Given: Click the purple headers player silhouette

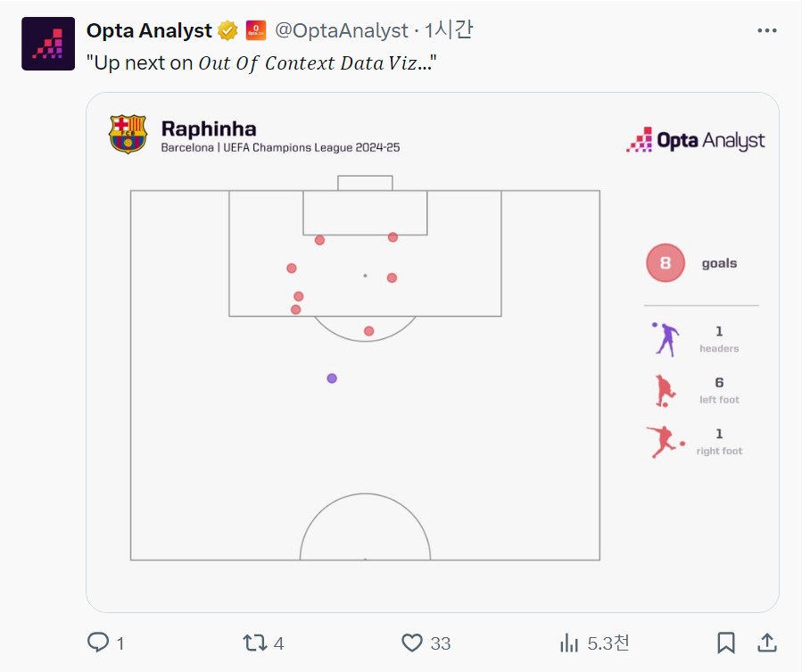Looking at the screenshot, I should click(x=665, y=339).
